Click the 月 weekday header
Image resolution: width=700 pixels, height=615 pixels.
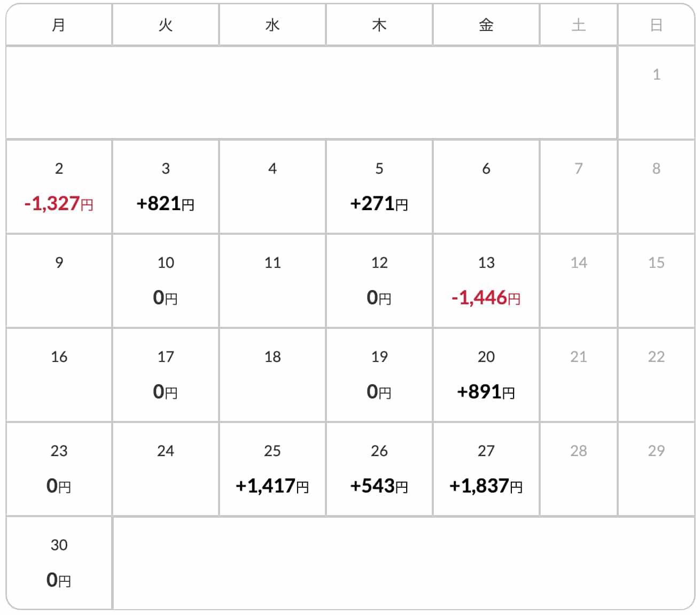59,25
